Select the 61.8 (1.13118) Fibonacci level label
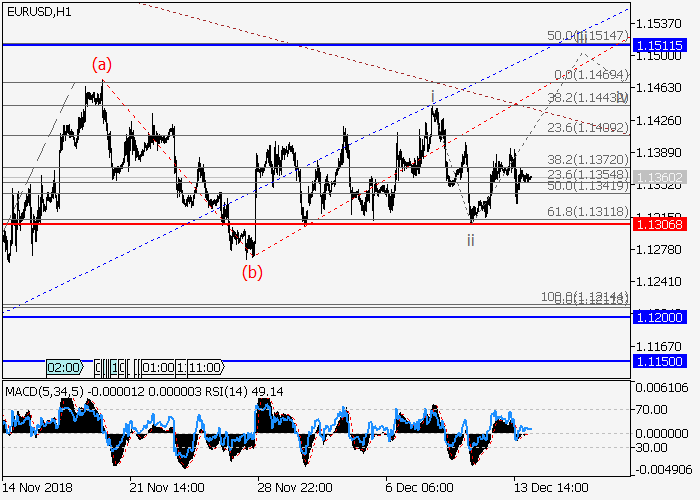Screen dimensions: 700x500 tap(588, 212)
